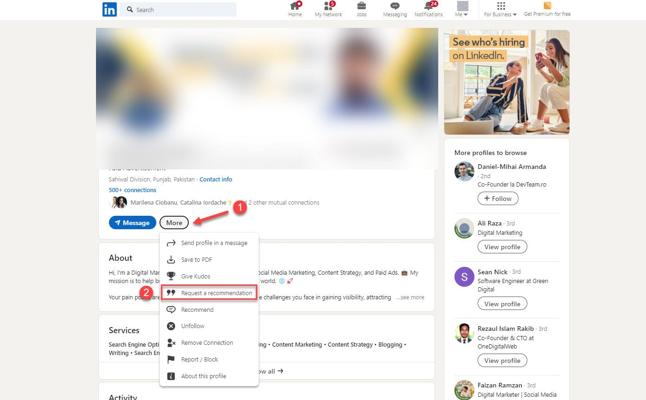Follow Daniel-Mihai Armanda
Screen dimensions: 646x400
pos(498,199)
